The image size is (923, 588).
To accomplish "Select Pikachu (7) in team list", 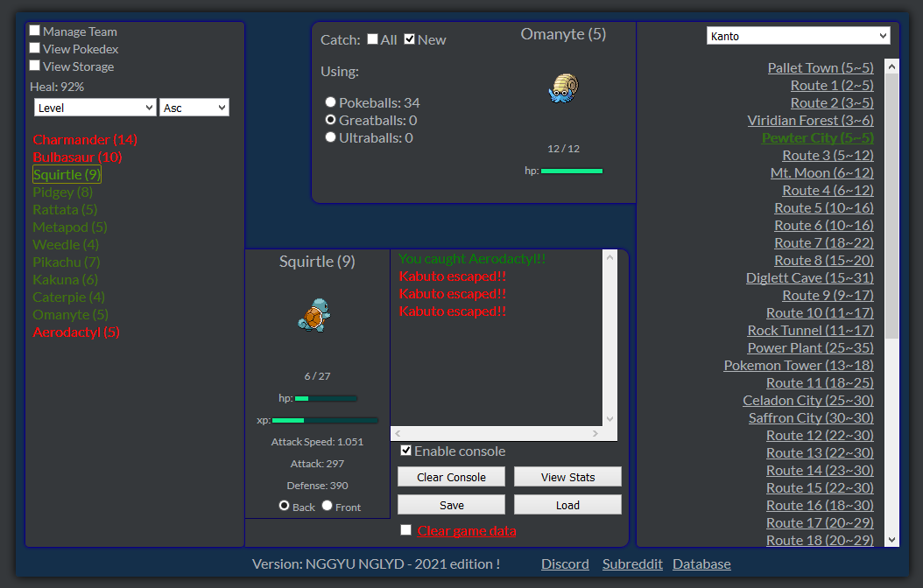I will [x=66, y=262].
